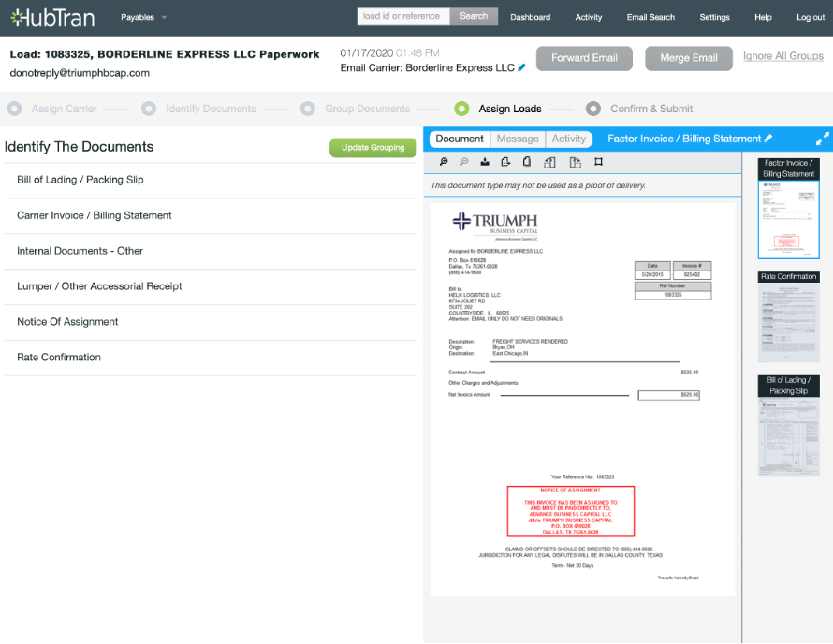
Task: Switch to the Message tab
Action: [518, 139]
